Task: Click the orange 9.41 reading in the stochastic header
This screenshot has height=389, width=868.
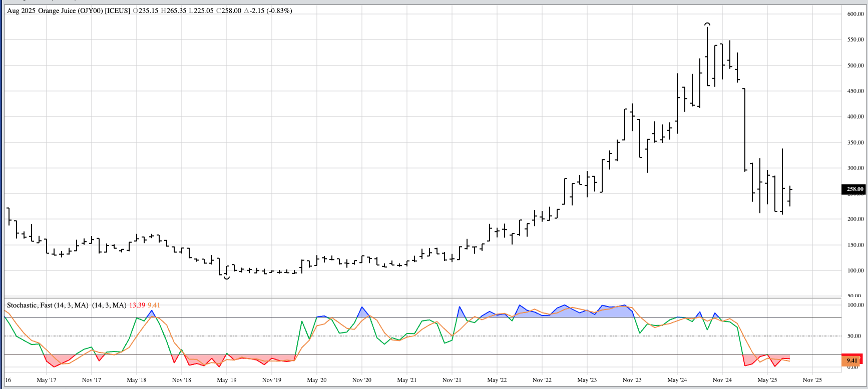Action: 154,305
